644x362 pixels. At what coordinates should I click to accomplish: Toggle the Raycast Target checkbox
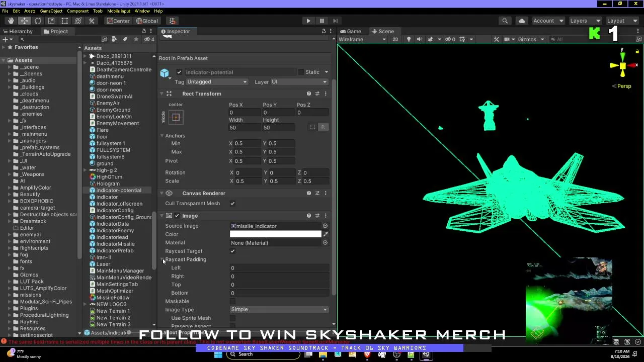click(x=232, y=251)
